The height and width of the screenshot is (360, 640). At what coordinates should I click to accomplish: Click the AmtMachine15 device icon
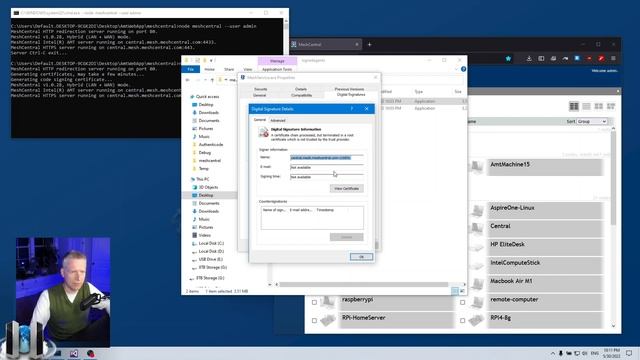(x=476, y=167)
